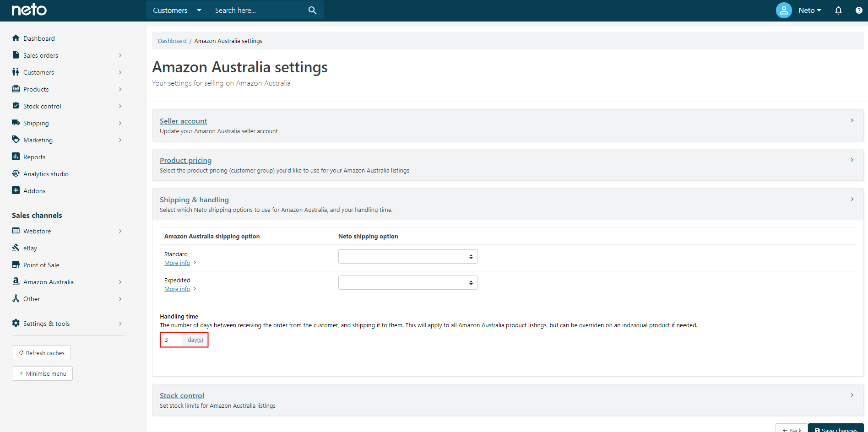The height and width of the screenshot is (432, 868).
Task: Open the Customers search scope dropdown
Action: pyautogui.click(x=177, y=10)
